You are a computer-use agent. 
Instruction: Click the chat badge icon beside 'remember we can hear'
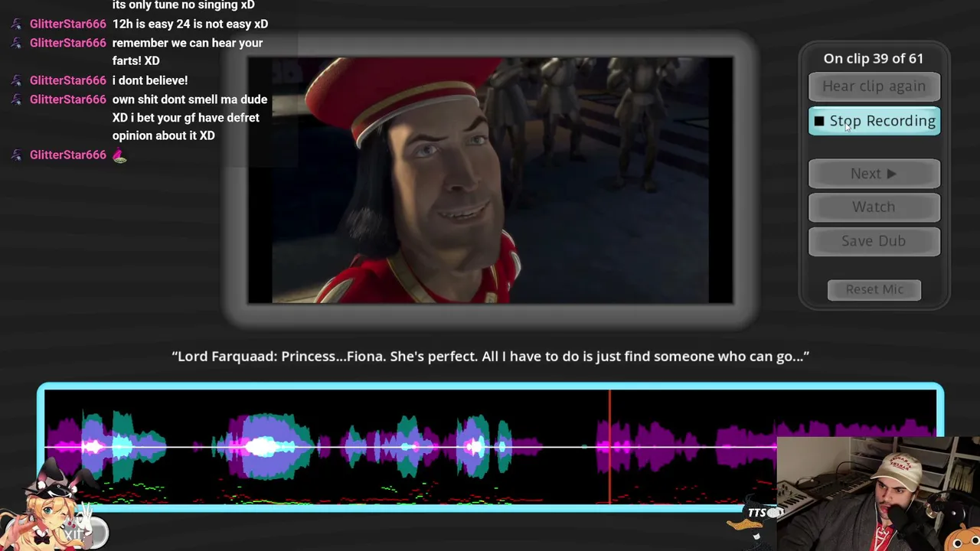pyautogui.click(x=16, y=43)
